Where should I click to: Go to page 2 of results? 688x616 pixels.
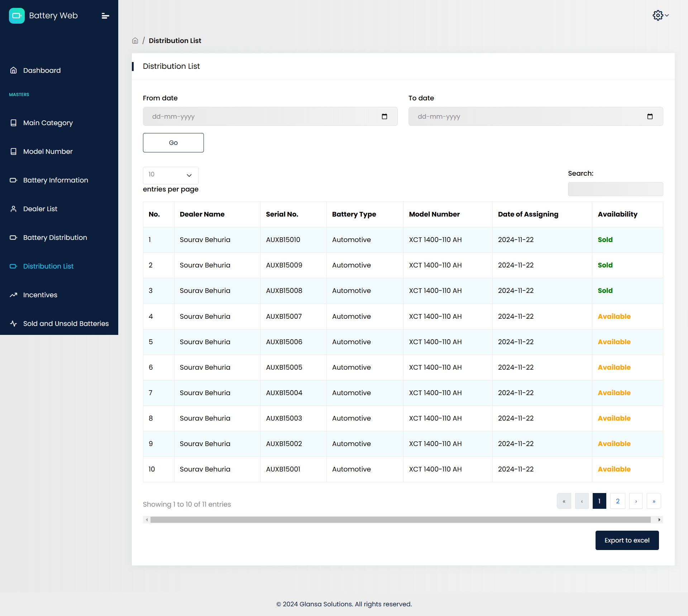click(617, 501)
